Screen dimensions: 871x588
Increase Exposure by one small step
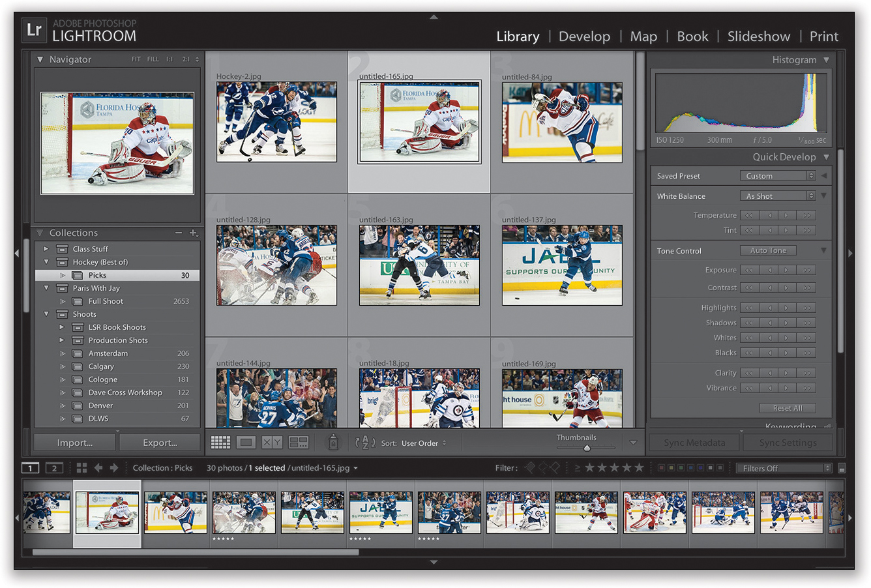click(x=787, y=270)
